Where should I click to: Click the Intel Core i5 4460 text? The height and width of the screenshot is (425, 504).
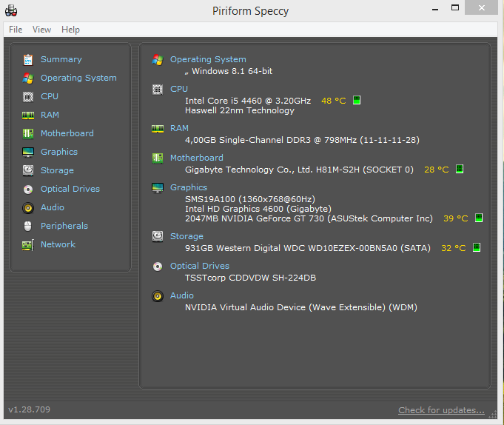coord(248,101)
